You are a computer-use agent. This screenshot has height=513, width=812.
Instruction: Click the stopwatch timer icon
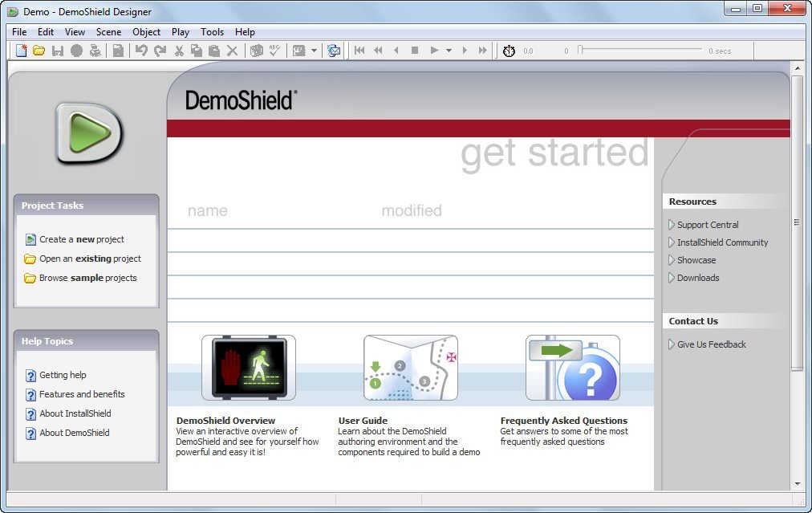click(509, 51)
